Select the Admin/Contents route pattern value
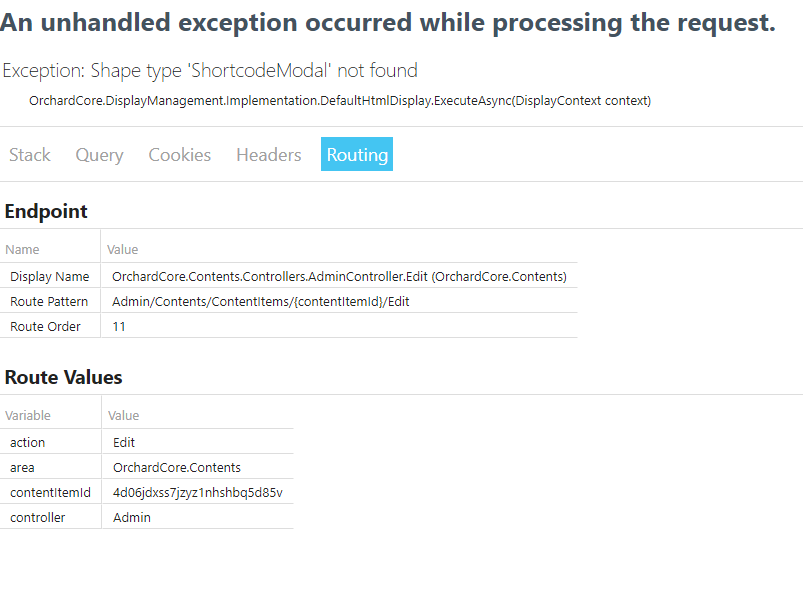 pyautogui.click(x=260, y=301)
